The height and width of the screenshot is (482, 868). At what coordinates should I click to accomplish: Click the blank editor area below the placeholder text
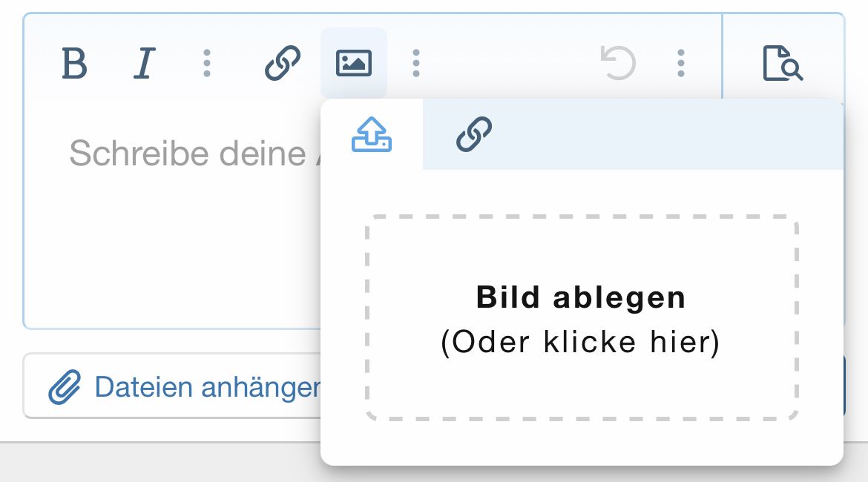pyautogui.click(x=171, y=252)
